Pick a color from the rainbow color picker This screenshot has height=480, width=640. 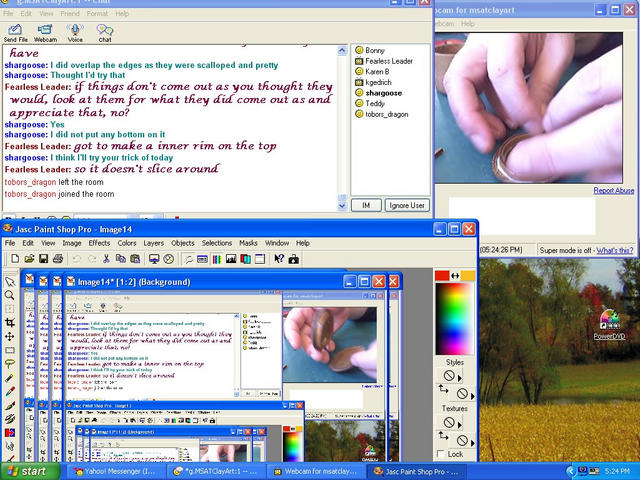coord(454,319)
